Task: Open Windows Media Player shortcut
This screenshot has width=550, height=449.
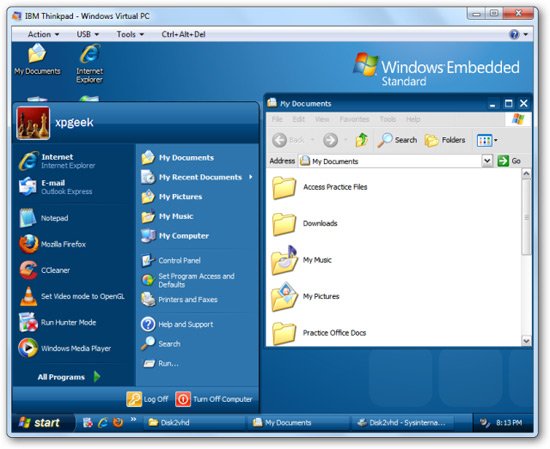Action: point(65,348)
